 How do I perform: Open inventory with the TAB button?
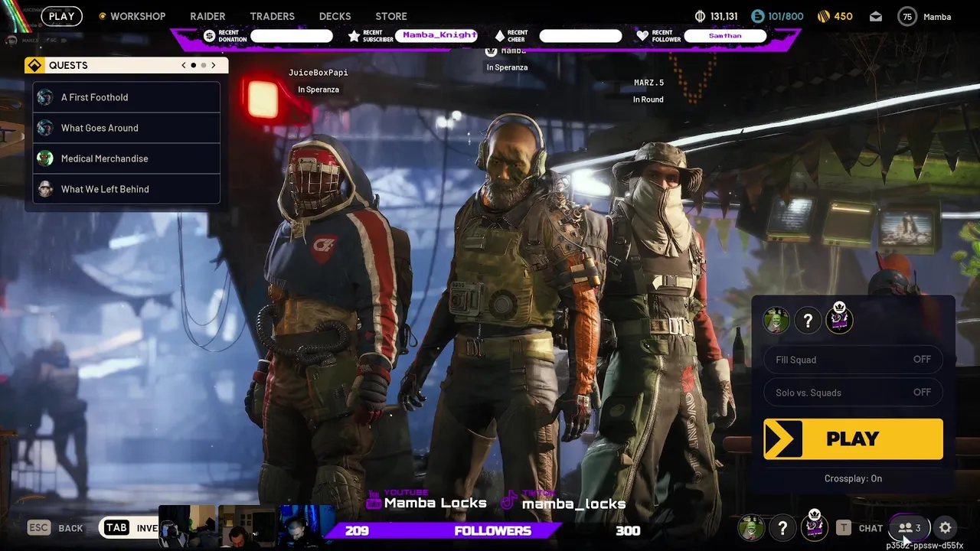(129, 527)
